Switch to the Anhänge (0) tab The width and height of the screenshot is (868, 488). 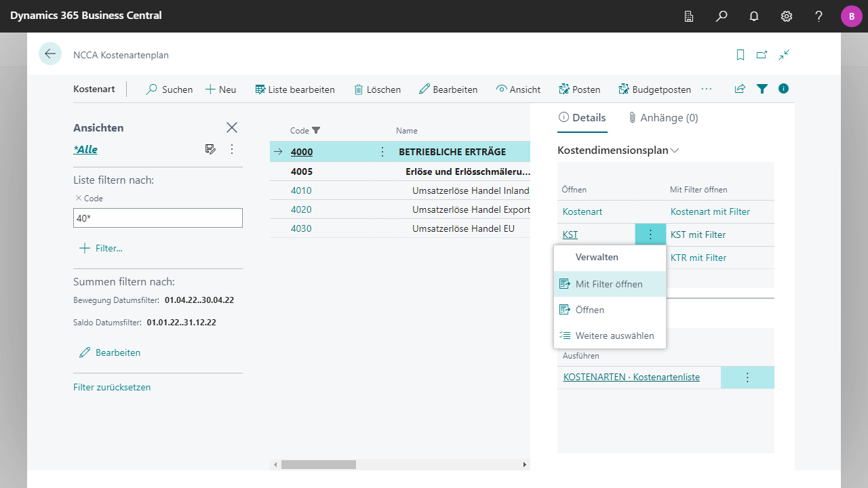(663, 118)
